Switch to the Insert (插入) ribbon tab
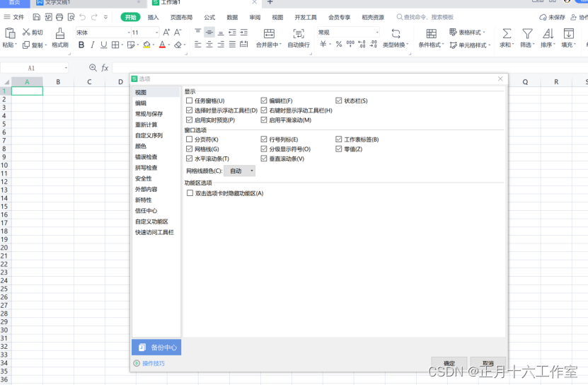Image resolution: width=588 pixels, height=385 pixels. point(153,17)
